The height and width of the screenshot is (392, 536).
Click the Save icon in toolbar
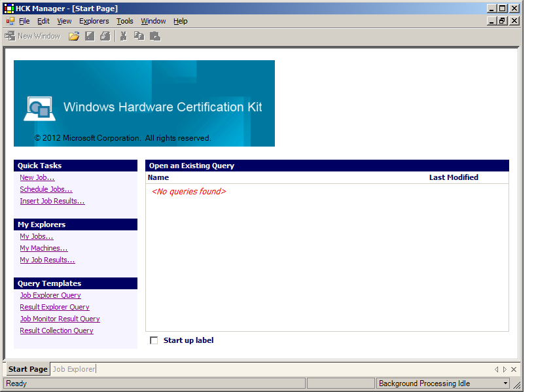pos(90,36)
